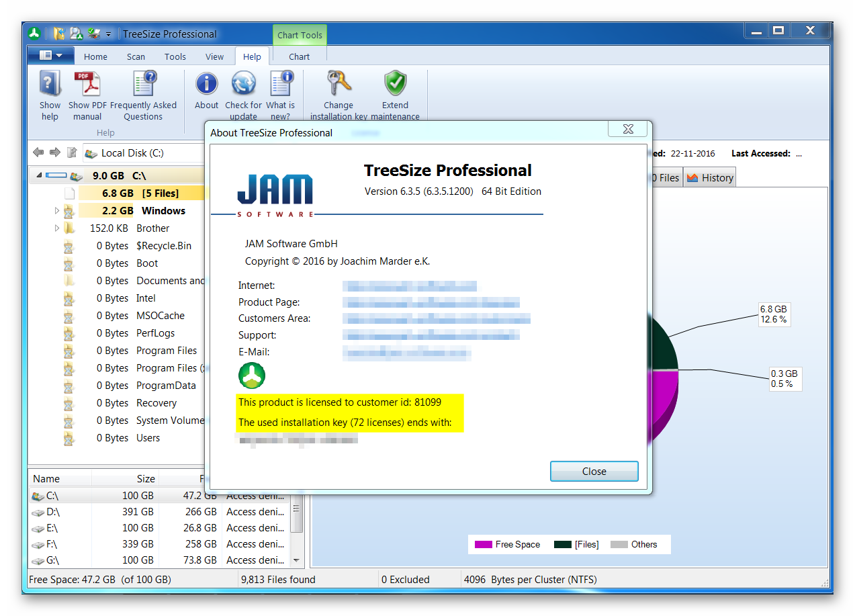Click the About info icon in ribbon
This screenshot has height=616, width=855.
pyautogui.click(x=206, y=84)
